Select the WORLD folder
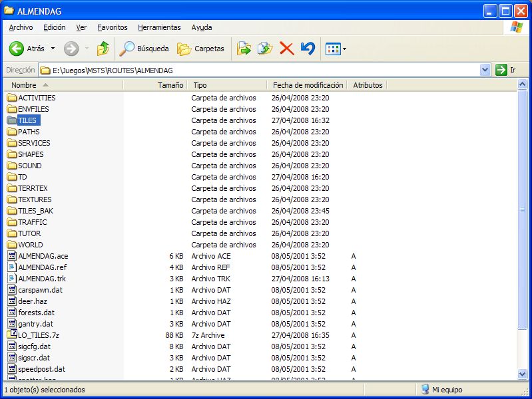Viewport: 532px width, 399px height. coord(30,245)
